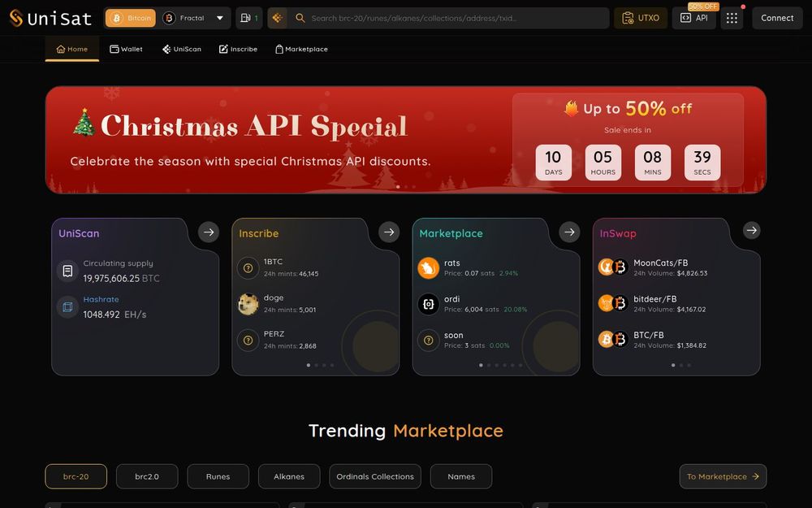The height and width of the screenshot is (508, 812).
Task: Click the InSwap card title
Action: point(618,233)
